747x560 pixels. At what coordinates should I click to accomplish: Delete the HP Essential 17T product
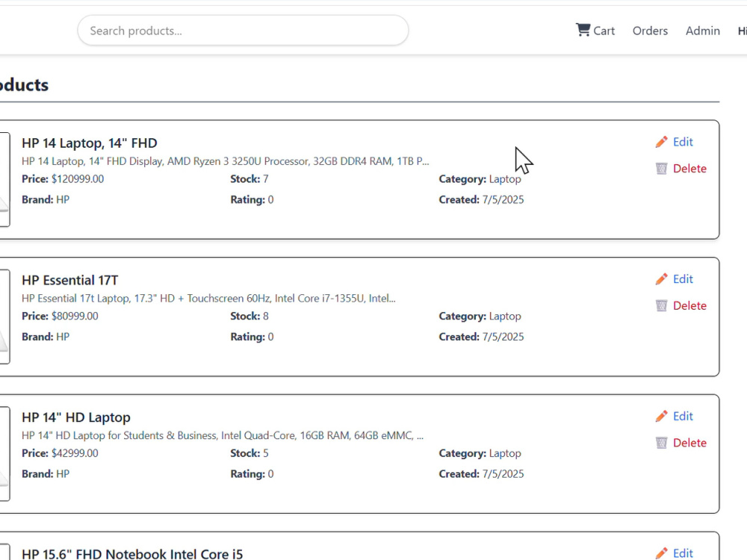pos(681,305)
